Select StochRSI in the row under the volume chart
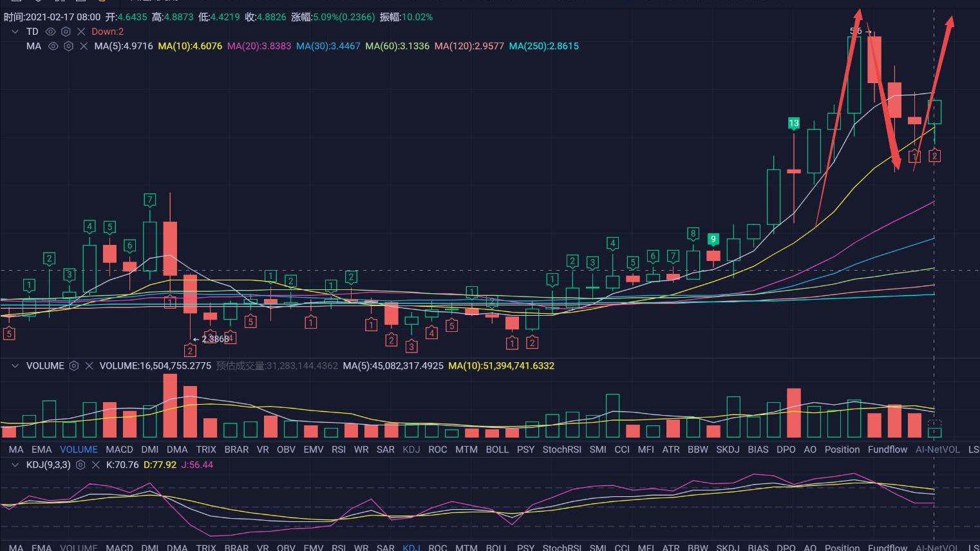 pyautogui.click(x=561, y=450)
